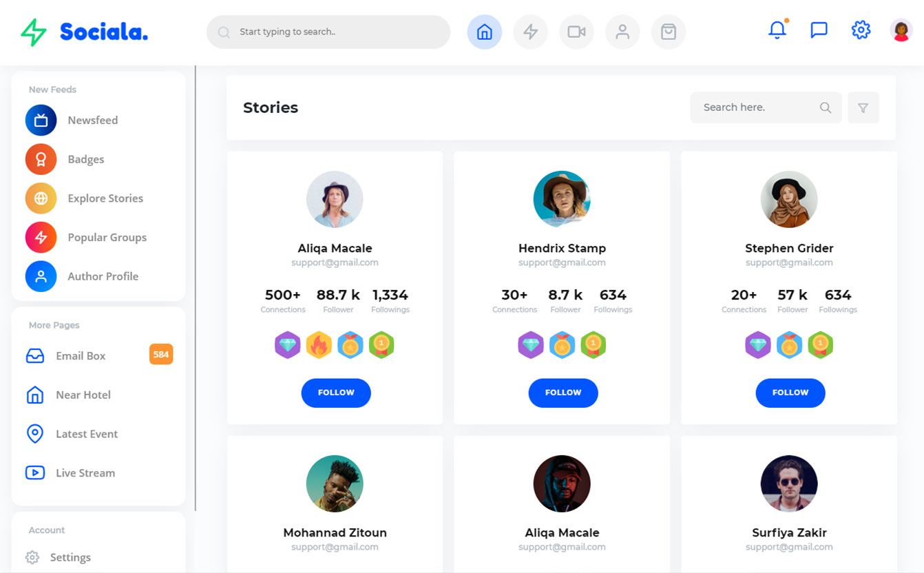Image resolution: width=924 pixels, height=573 pixels.
Task: Open the notifications bell icon
Action: (777, 30)
